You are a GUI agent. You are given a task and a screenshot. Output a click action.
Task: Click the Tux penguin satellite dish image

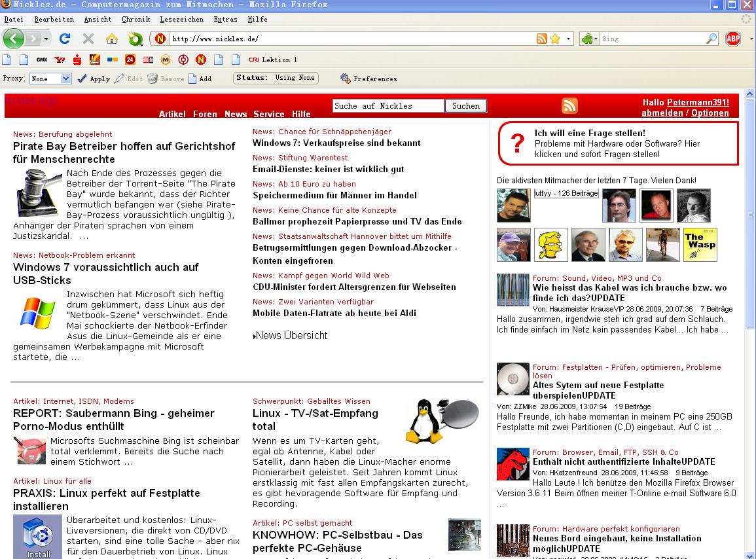click(442, 421)
